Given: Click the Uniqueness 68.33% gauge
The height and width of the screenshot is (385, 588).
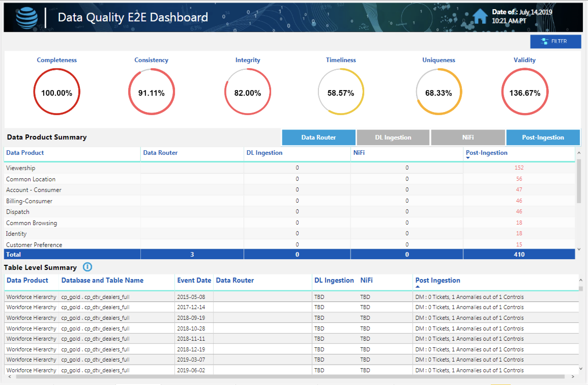Looking at the screenshot, I should tap(439, 92).
